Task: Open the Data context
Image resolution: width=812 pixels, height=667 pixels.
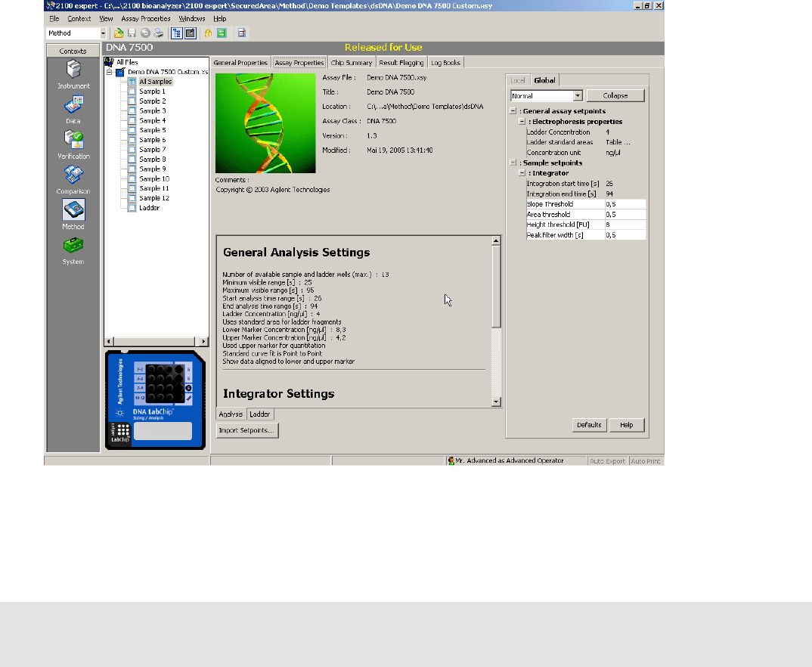Action: point(73,110)
